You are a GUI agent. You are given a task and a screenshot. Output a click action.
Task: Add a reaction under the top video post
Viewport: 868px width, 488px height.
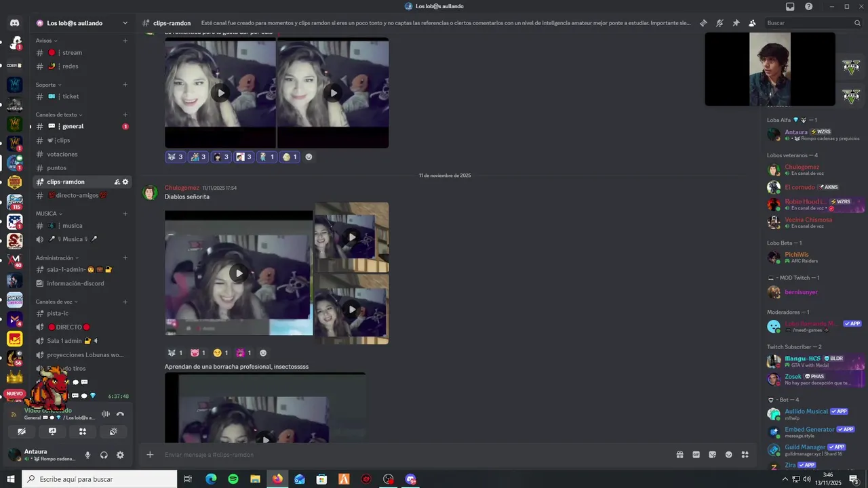tap(309, 157)
